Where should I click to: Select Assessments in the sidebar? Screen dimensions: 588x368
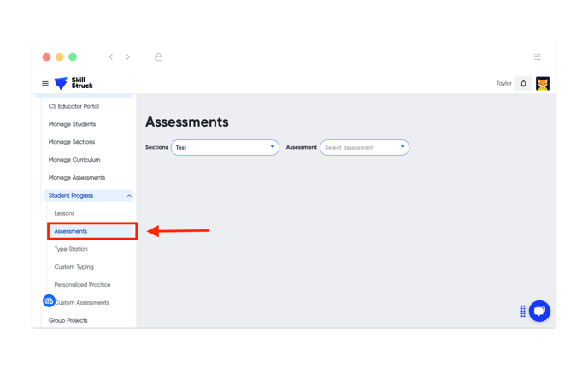tap(92, 231)
